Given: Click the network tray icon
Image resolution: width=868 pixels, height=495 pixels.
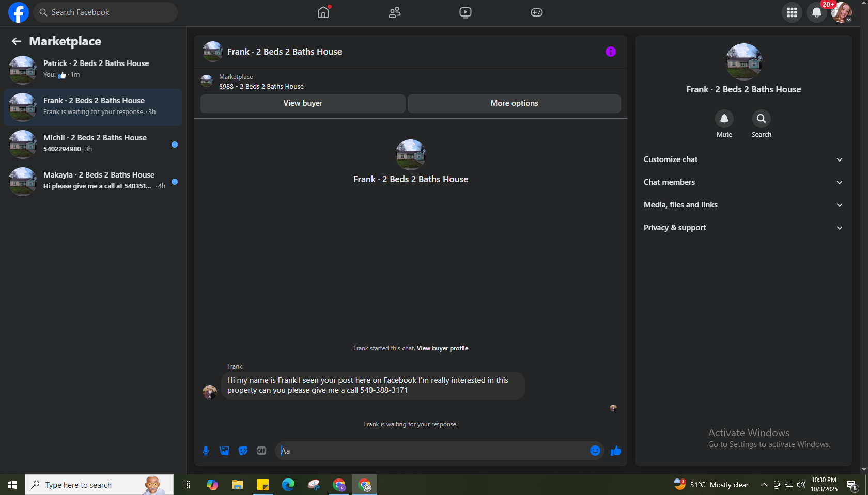Looking at the screenshot, I should (x=789, y=485).
